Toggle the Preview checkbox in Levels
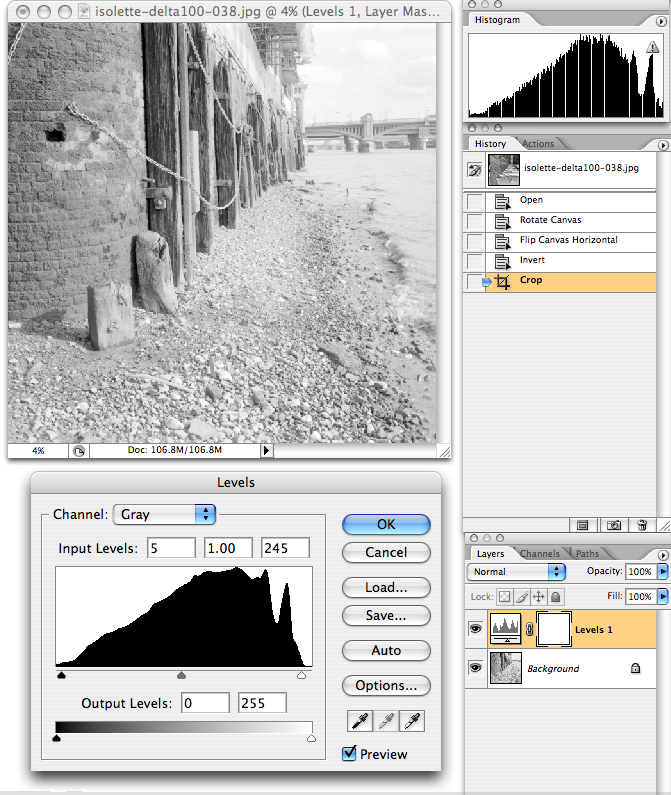The image size is (671, 795). point(349,753)
